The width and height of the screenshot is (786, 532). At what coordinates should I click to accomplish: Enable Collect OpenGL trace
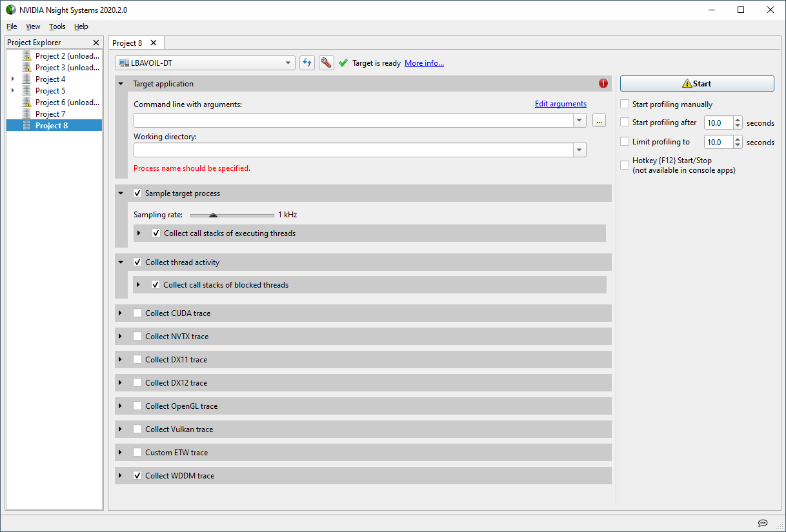click(x=137, y=406)
